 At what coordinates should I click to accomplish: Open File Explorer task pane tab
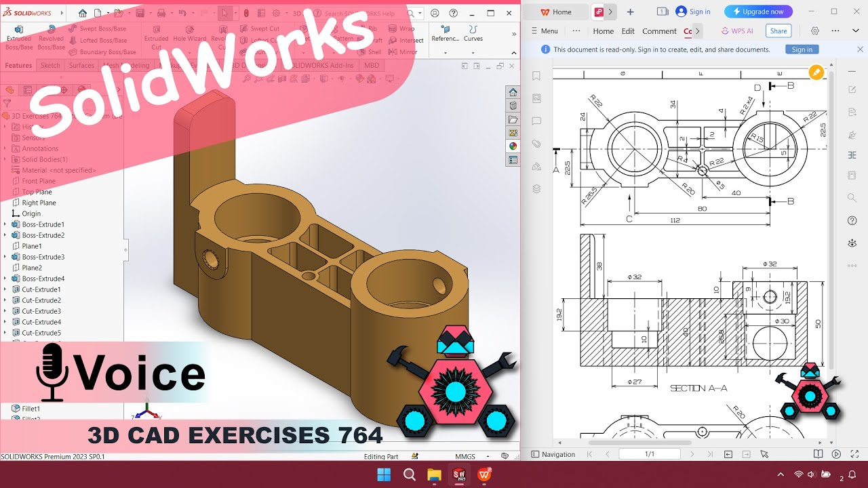513,119
